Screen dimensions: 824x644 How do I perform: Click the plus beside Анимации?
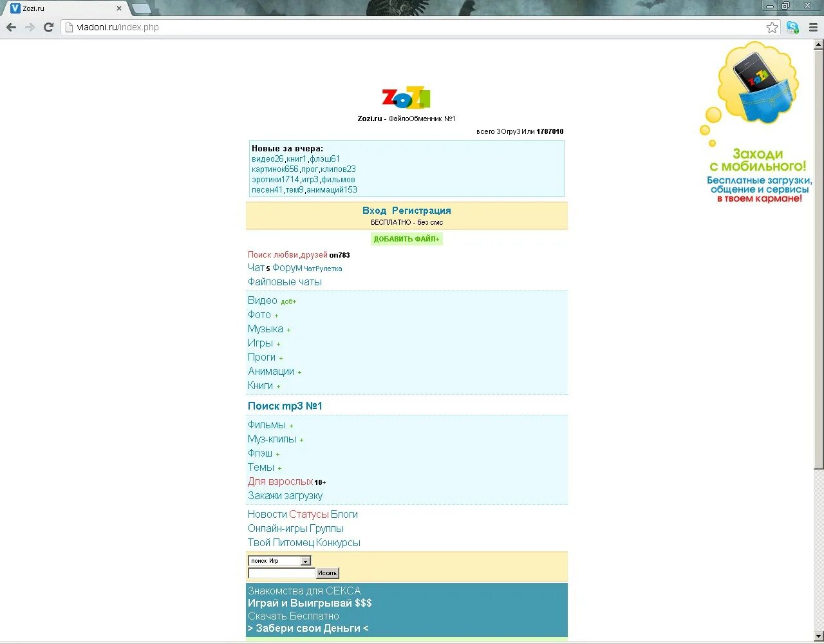(x=299, y=372)
